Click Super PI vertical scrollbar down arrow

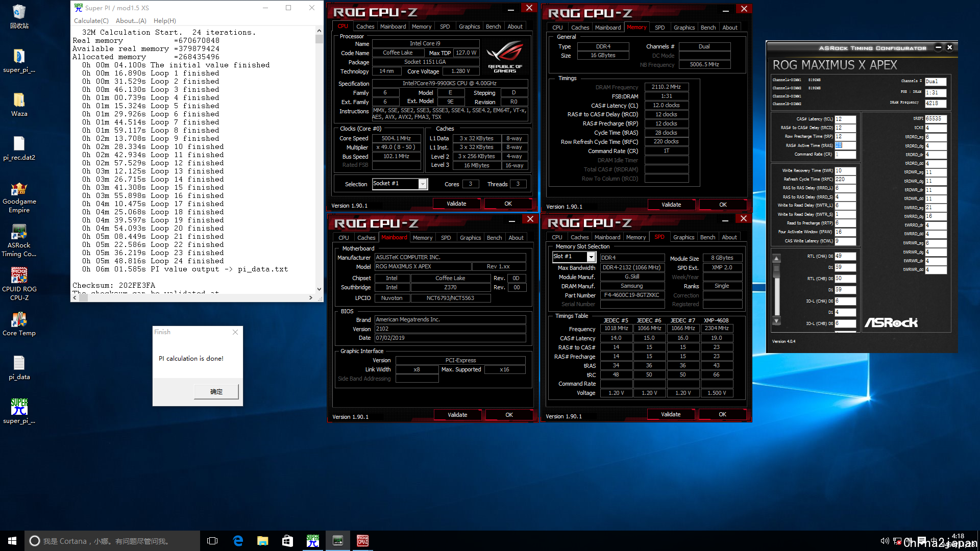pos(319,289)
